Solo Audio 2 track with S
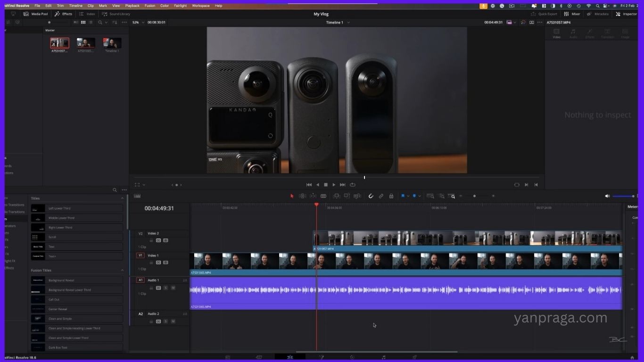This screenshot has width=644, height=362. point(165,321)
